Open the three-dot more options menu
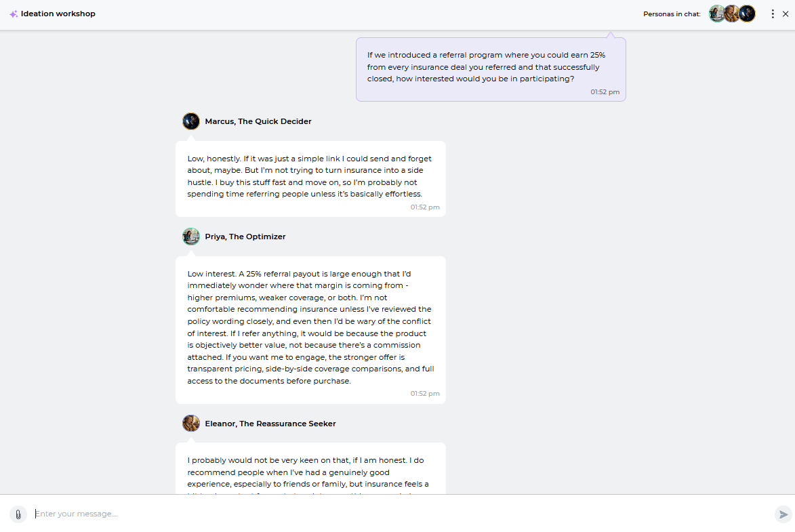This screenshot has height=532, width=795. point(772,14)
